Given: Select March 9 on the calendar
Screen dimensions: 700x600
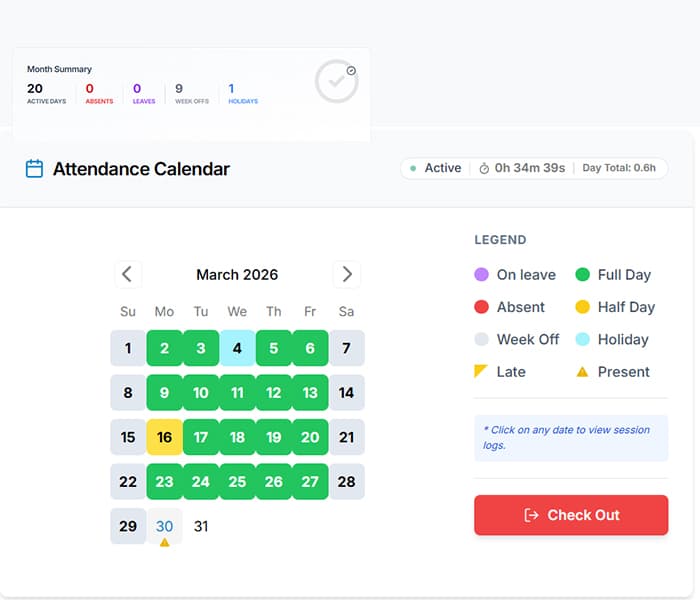Looking at the screenshot, I should point(164,392).
